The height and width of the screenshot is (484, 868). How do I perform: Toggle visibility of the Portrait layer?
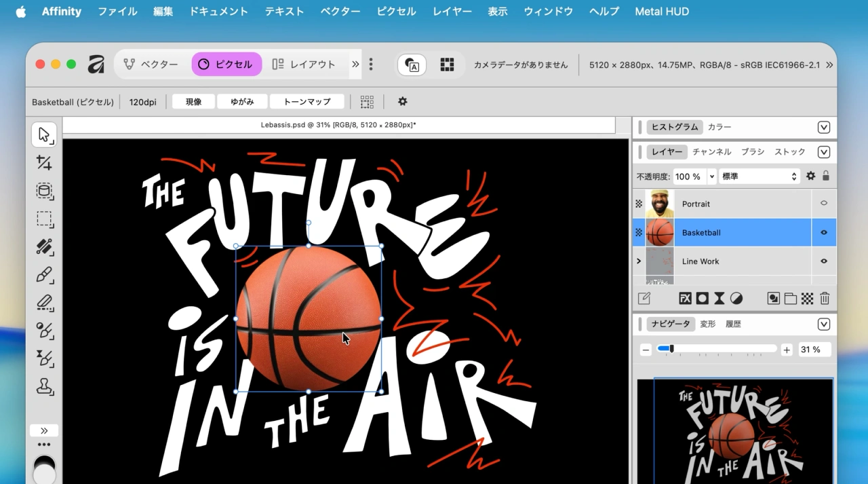pyautogui.click(x=824, y=203)
